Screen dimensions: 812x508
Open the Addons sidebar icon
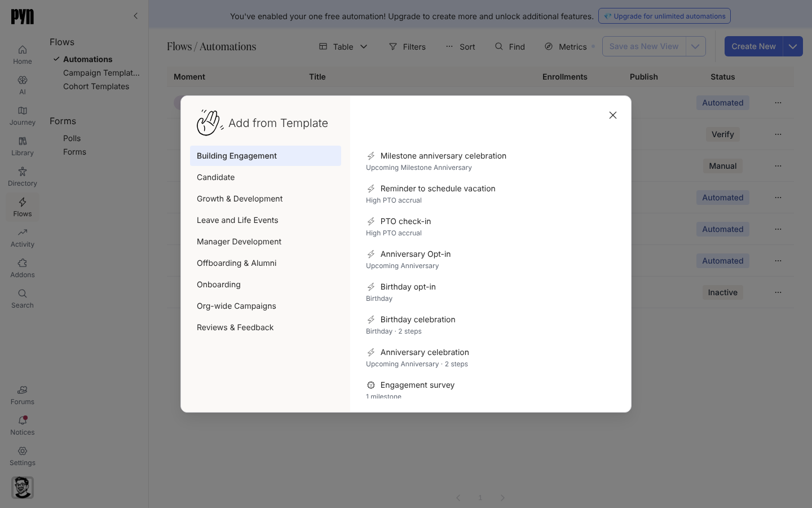pyautogui.click(x=23, y=268)
